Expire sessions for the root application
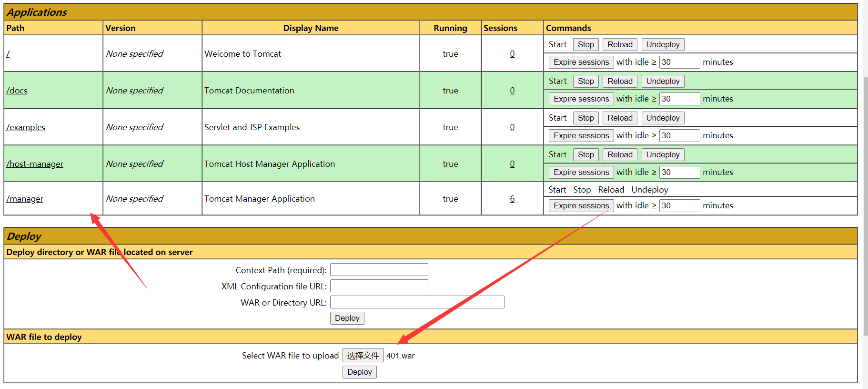The height and width of the screenshot is (389, 868). click(x=581, y=62)
